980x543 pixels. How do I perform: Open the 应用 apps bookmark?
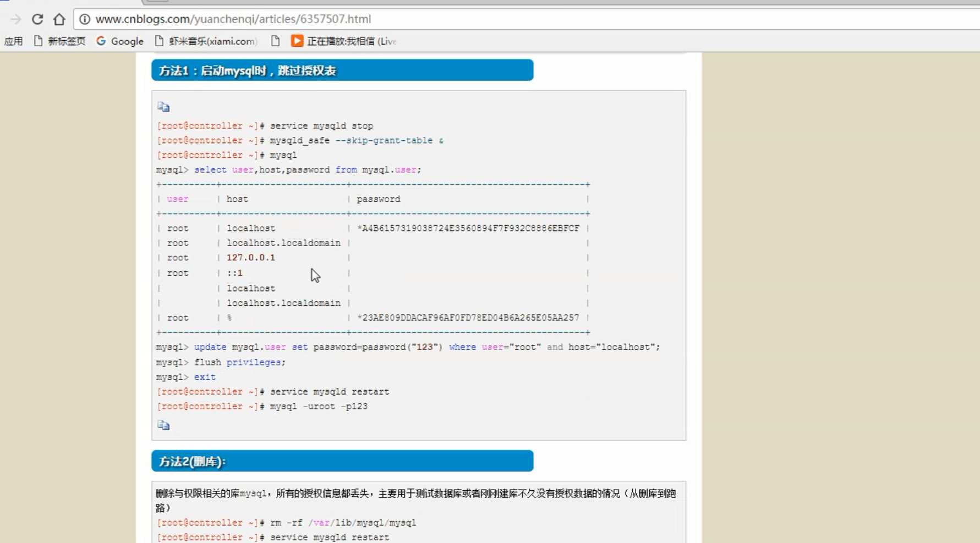click(13, 41)
